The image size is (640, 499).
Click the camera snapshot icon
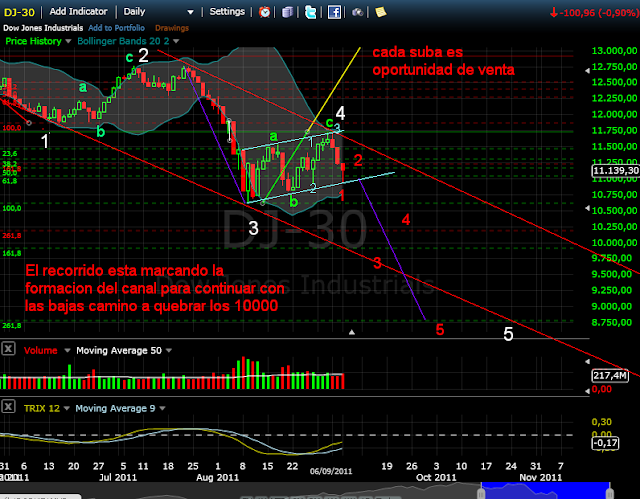click(x=358, y=12)
